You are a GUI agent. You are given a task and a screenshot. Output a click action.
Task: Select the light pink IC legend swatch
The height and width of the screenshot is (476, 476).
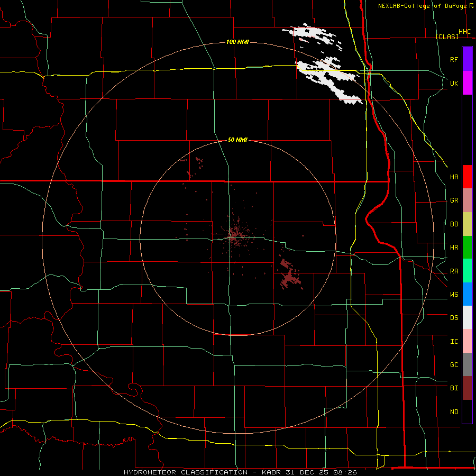coord(467,341)
